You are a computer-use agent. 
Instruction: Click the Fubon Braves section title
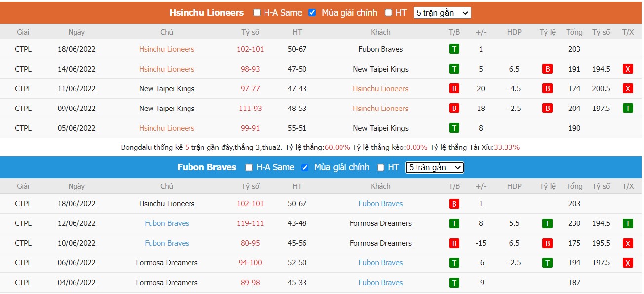coord(207,167)
